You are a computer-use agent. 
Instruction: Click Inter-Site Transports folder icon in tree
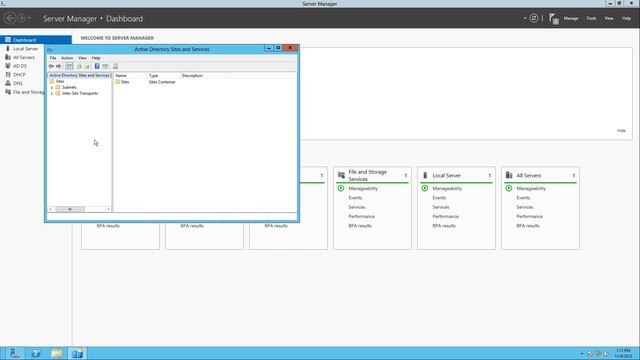pyautogui.click(x=58, y=93)
